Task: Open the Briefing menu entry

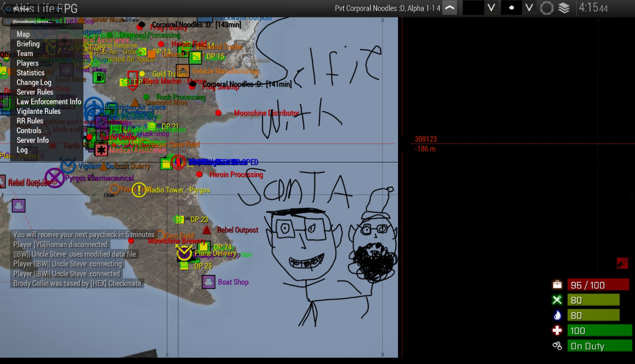Action: tap(46, 44)
